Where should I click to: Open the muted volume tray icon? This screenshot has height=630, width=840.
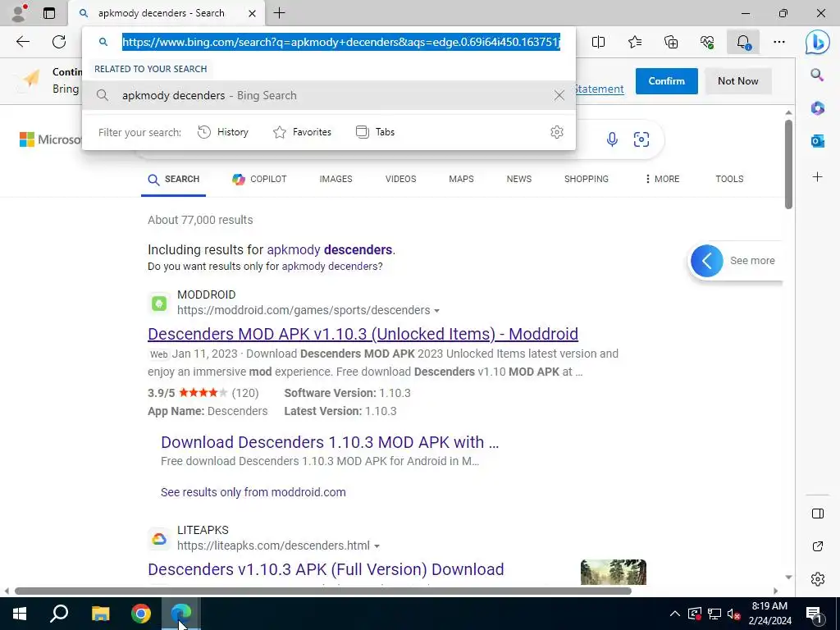(733, 614)
